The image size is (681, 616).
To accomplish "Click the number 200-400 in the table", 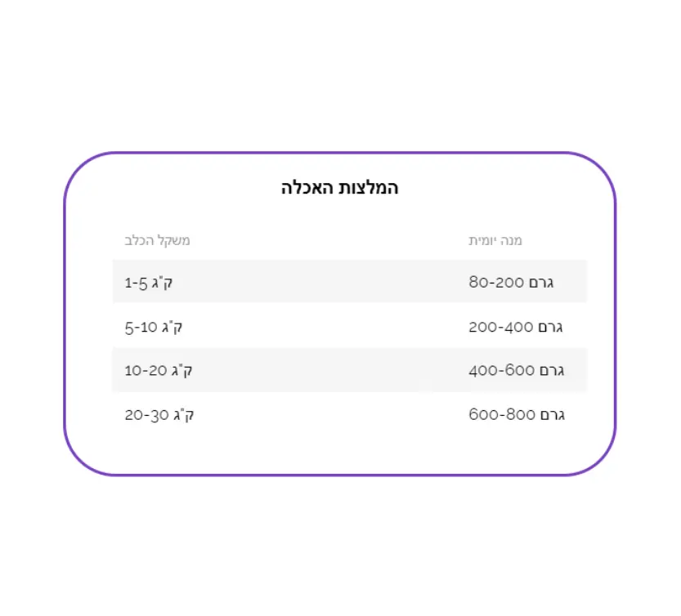I will (x=501, y=327).
